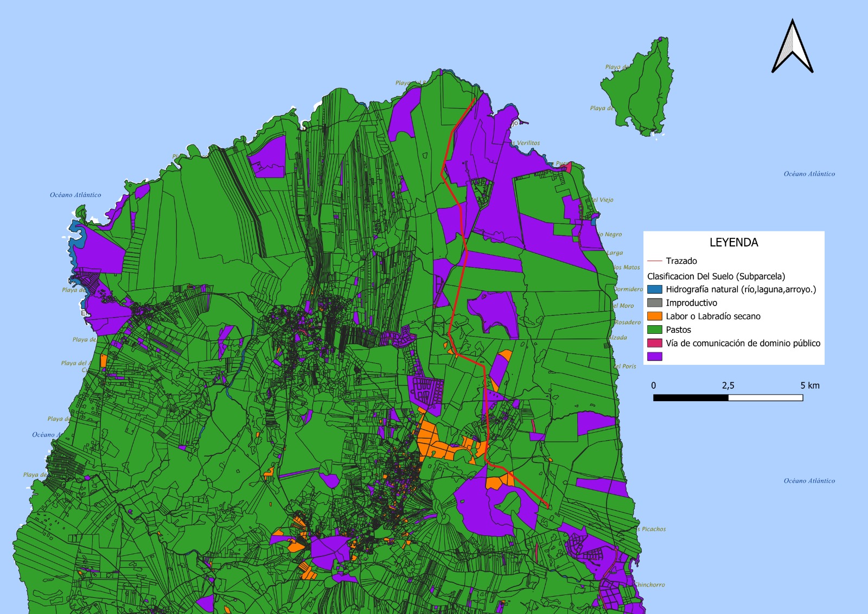The height and width of the screenshot is (614, 868).
Task: Select the blue Hidrografía natural legend swatch
Action: [x=655, y=289]
